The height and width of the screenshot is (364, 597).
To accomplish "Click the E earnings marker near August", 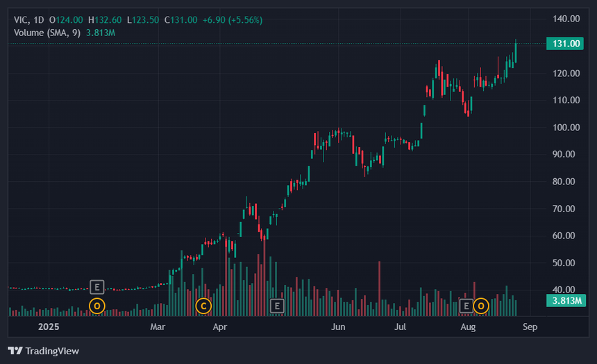I will point(466,306).
